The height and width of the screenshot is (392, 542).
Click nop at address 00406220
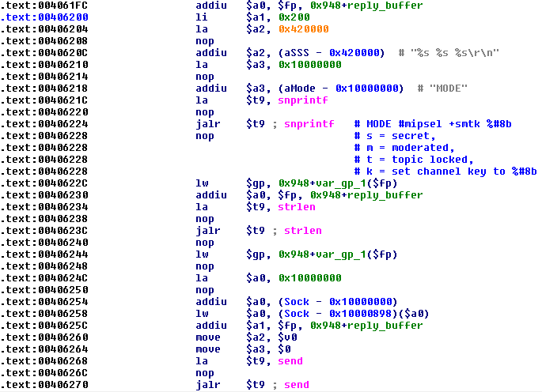click(x=205, y=112)
